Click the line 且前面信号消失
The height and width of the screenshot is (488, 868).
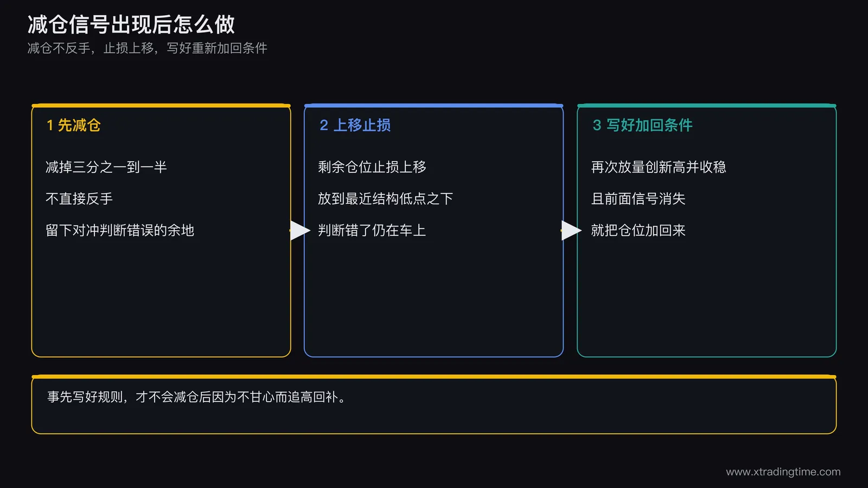639,198
